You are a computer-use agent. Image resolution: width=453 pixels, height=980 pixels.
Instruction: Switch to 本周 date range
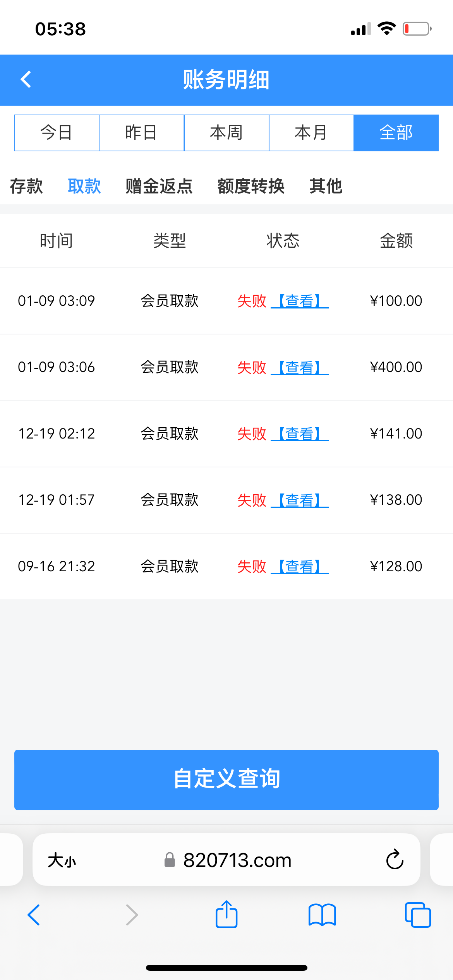click(x=226, y=133)
